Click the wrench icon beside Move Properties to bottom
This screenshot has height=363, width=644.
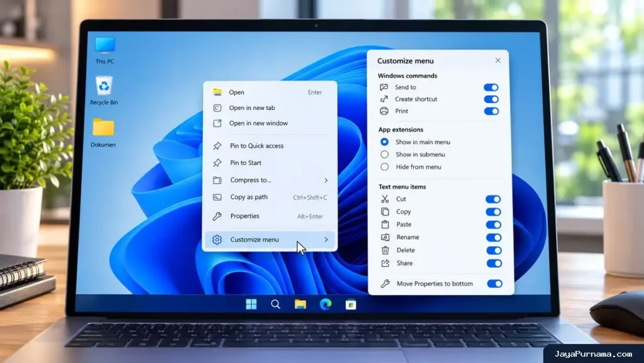point(386,284)
